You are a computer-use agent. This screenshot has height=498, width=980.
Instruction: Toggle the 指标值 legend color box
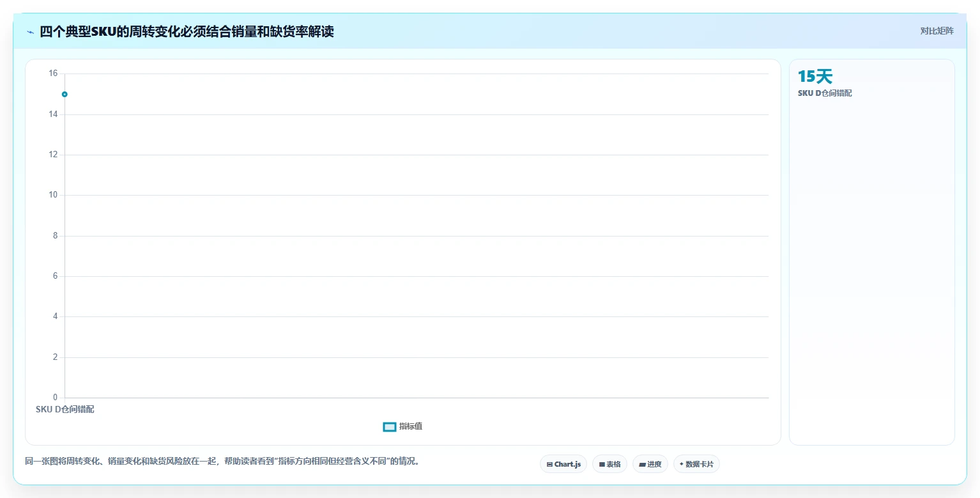click(390, 426)
